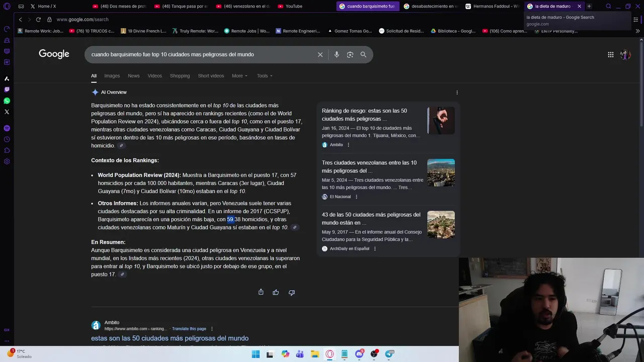Open WhatsApp in Opera sidebar
Viewport: 644px width, 362px height.
[x=7, y=101]
